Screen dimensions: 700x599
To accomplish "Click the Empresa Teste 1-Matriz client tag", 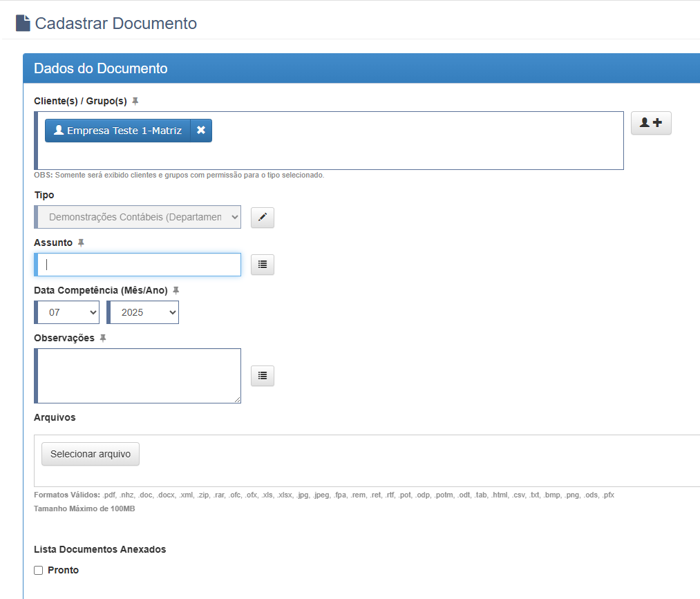I will tap(118, 131).
